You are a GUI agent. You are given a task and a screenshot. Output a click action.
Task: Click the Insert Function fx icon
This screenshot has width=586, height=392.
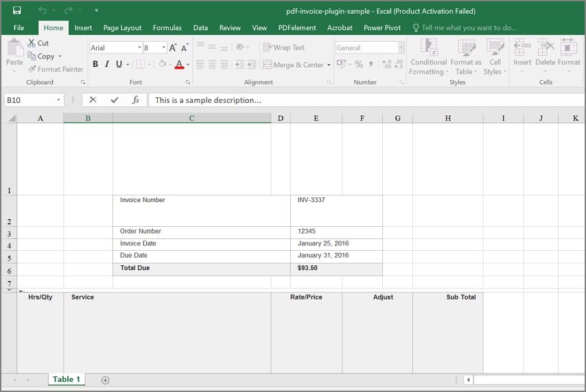click(x=136, y=100)
